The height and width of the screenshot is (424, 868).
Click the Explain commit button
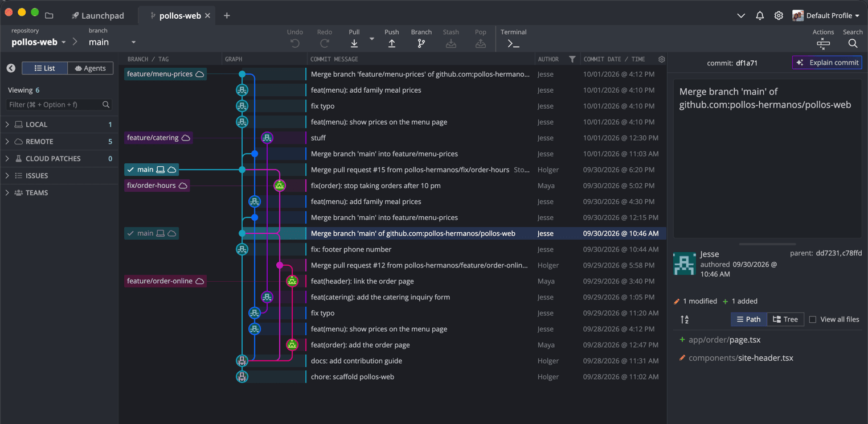click(x=827, y=63)
